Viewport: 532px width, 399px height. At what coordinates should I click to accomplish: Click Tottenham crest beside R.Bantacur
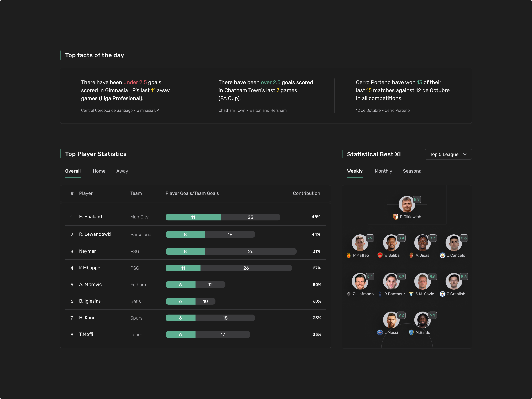(x=380, y=294)
